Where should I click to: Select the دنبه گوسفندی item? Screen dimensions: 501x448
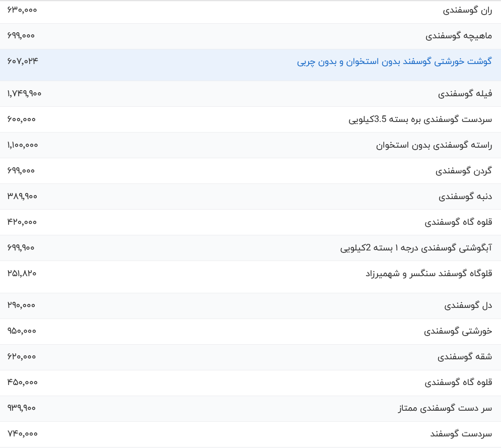pyautogui.click(x=465, y=197)
